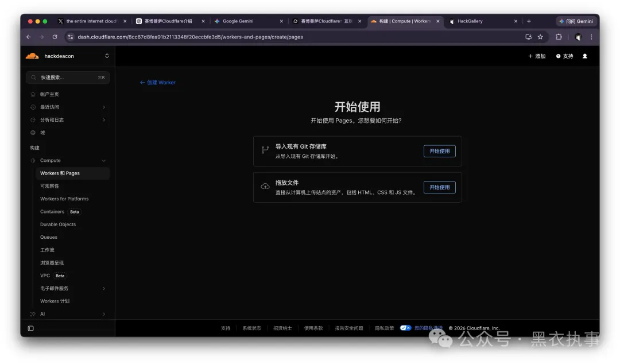Open the user profile icon
The width and height of the screenshot is (620, 364).
(585, 56)
